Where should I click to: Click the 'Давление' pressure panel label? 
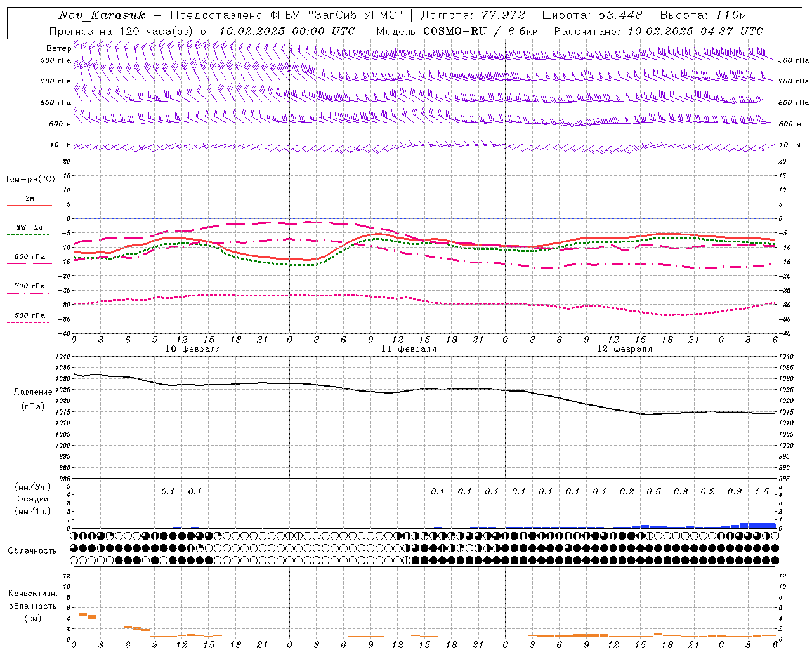32,392
